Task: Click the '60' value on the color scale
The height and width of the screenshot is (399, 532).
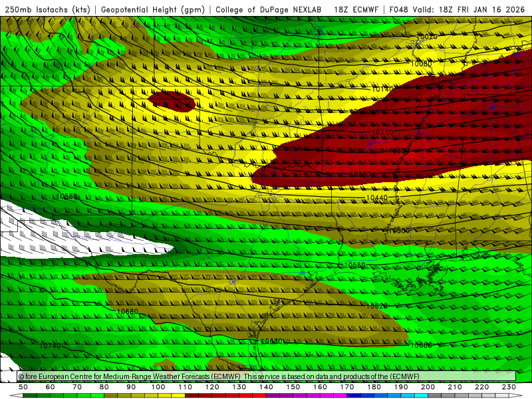Action: click(x=50, y=387)
